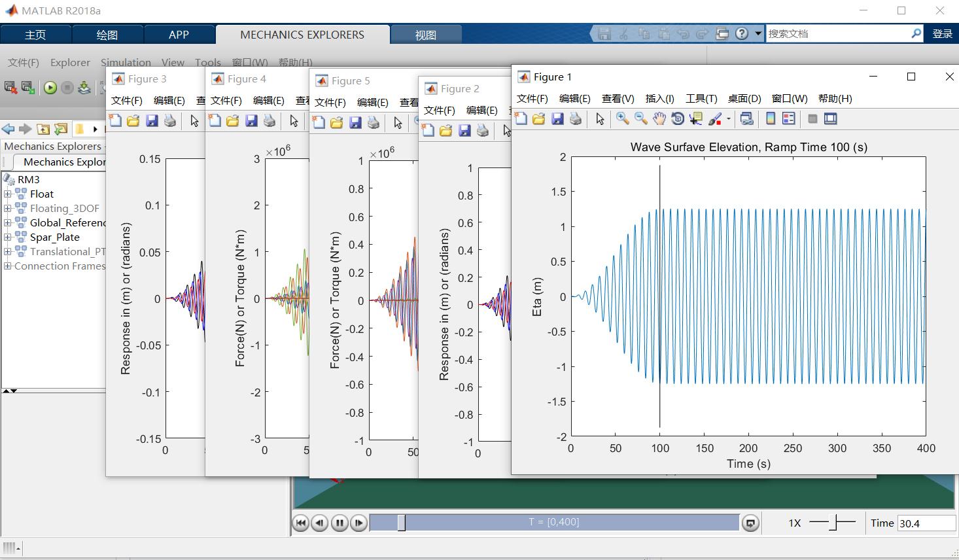The height and width of the screenshot is (560, 959).
Task: Select the Rotate 3D tool in Figure 1
Action: point(678,118)
